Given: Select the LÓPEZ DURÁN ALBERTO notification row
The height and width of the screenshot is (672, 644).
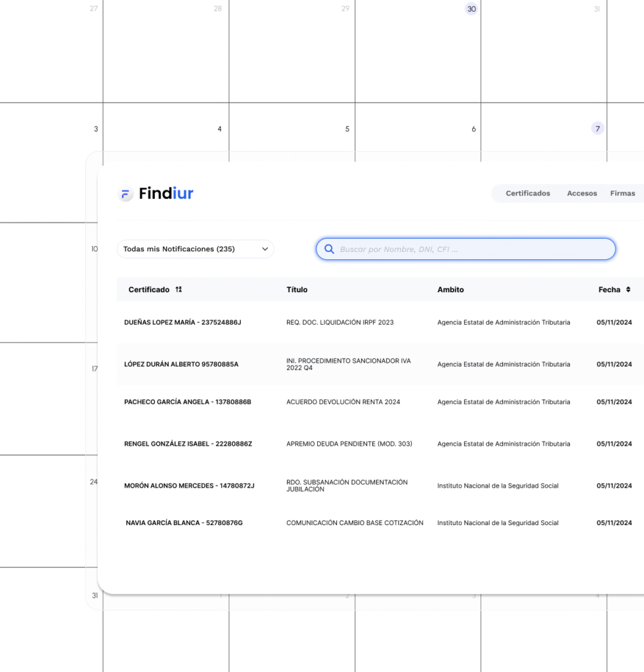Looking at the screenshot, I should pyautogui.click(x=181, y=364).
